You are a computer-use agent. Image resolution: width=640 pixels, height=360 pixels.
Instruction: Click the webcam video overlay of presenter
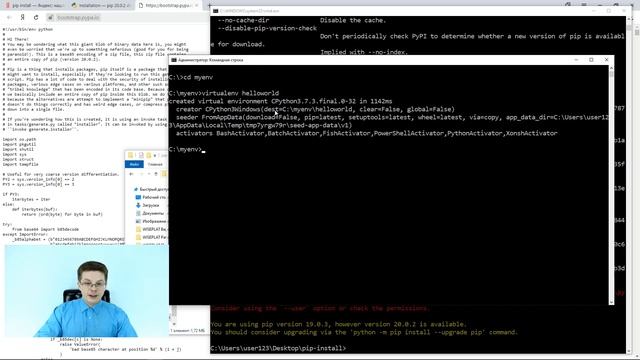[87, 291]
